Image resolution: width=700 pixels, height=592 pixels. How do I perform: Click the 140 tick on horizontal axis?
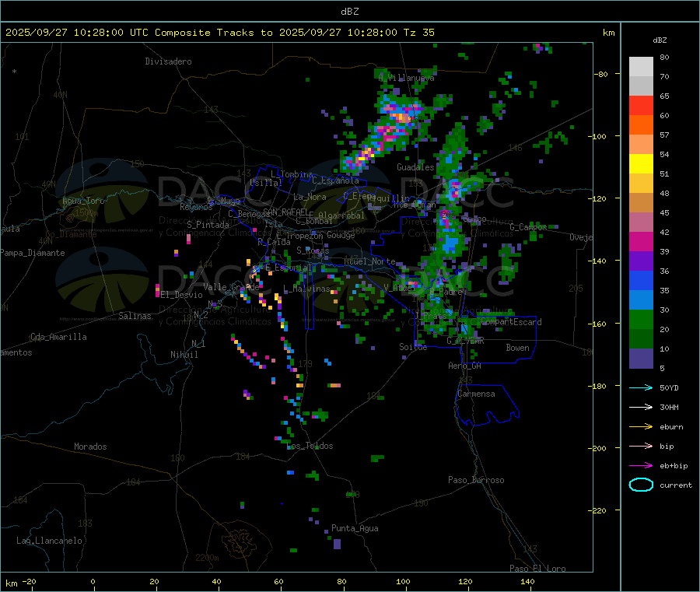527,581
